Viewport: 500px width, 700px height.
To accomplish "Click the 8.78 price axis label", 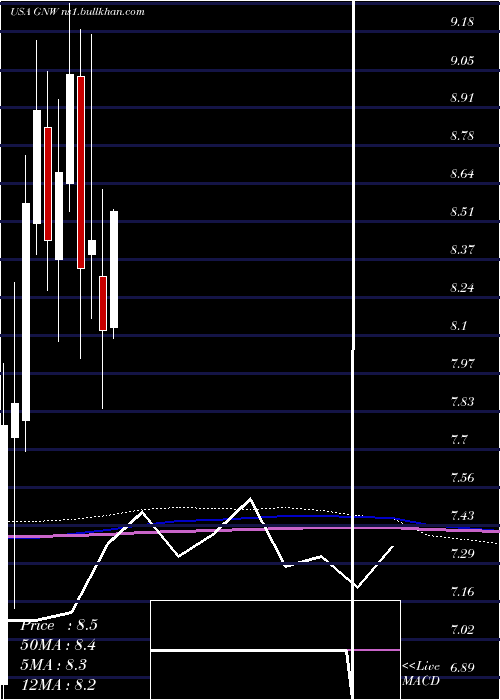I will click(x=462, y=136).
